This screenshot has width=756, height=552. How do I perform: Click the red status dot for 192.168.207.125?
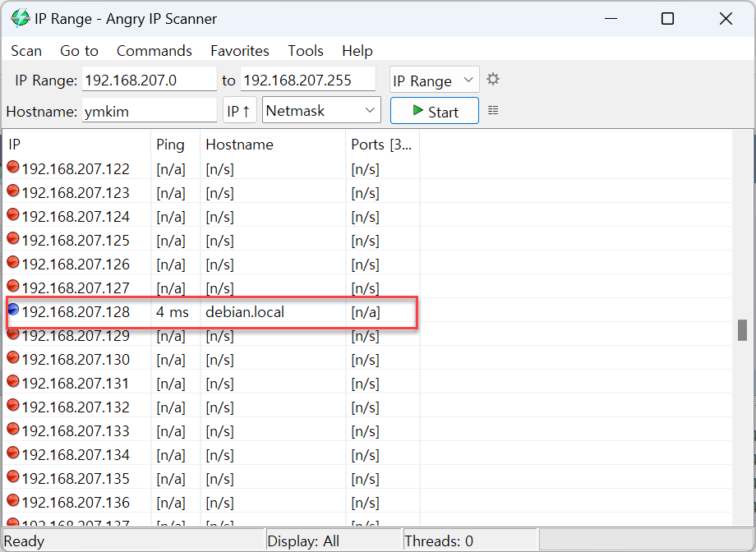[13, 238]
